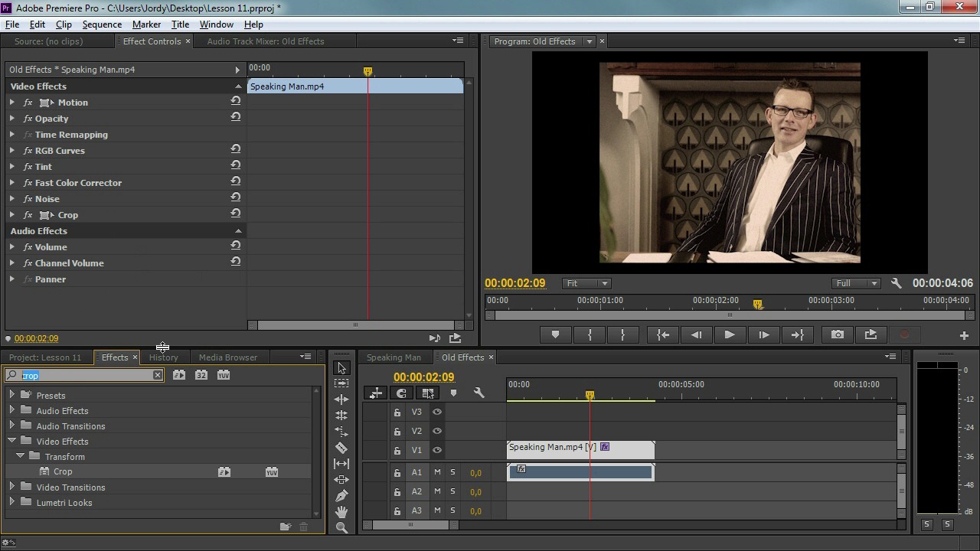
Task: Mute audio track A1
Action: pos(437,472)
